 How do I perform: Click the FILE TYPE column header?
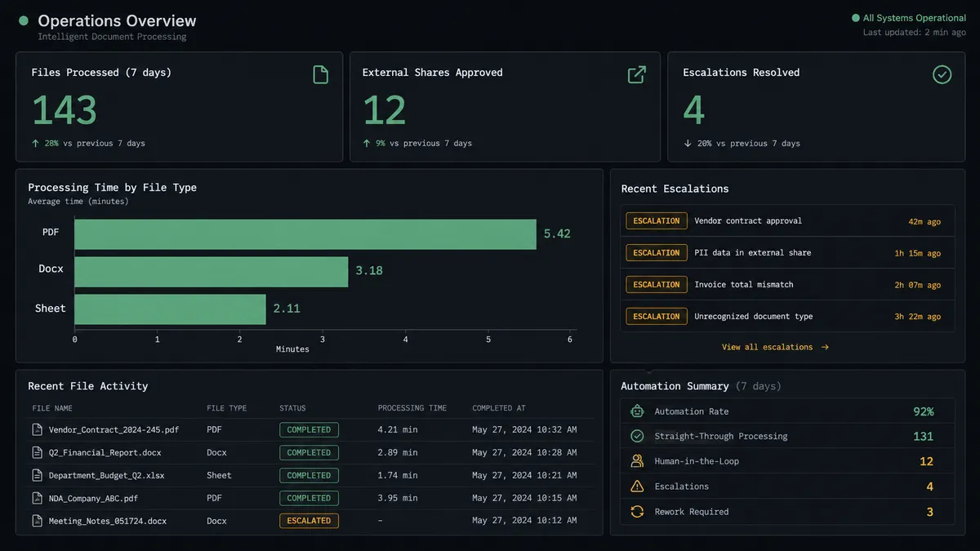pos(226,408)
